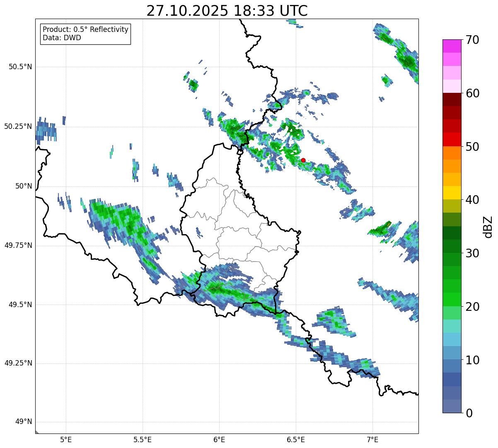Click the 50.25°N latitude label
Viewport: 498px width, 448px height.
pos(18,126)
